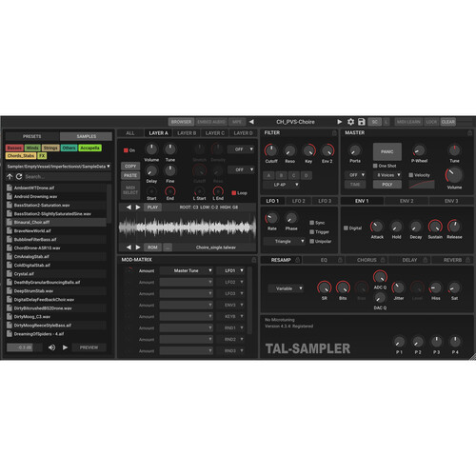The width and height of the screenshot is (476, 476).
Task: Switch to the ENV 2 tab
Action: pyautogui.click(x=407, y=201)
